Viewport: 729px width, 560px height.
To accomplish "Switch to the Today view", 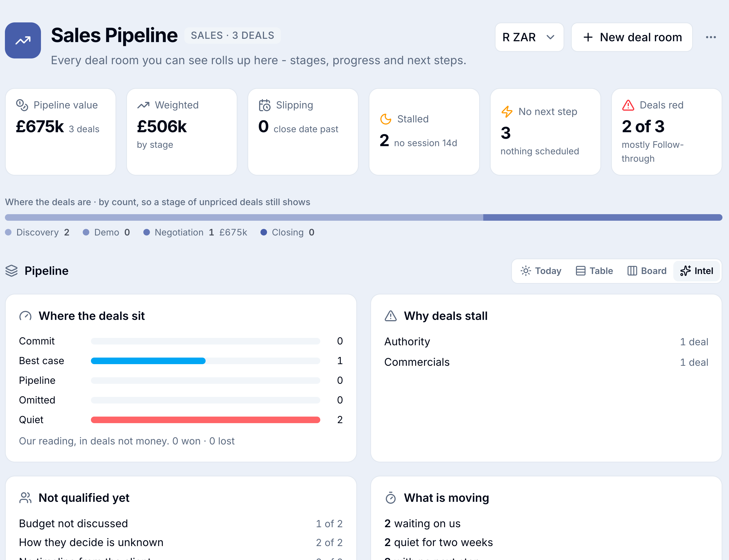I will coord(541,271).
